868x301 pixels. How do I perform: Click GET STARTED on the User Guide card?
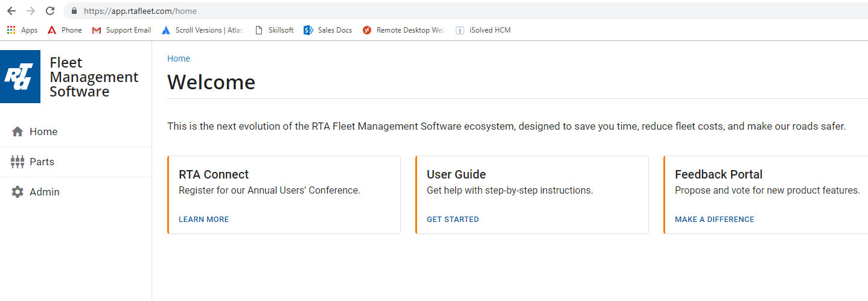point(453,220)
